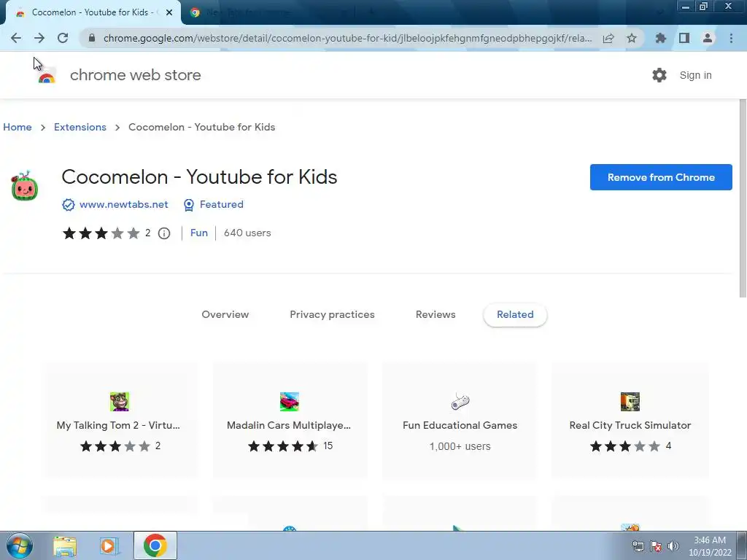Viewport: 747px width, 560px height.
Task: Open the Extensions puzzle icon
Action: tap(661, 38)
